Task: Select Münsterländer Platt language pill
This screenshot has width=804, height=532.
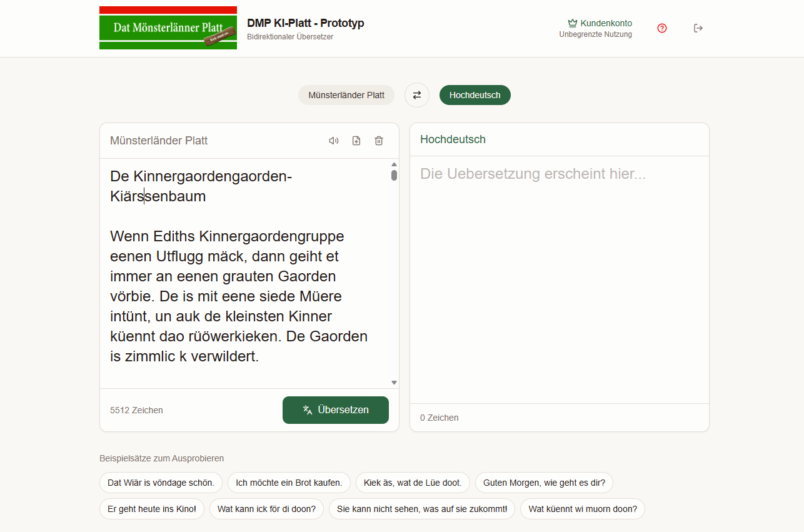Action: tap(346, 95)
